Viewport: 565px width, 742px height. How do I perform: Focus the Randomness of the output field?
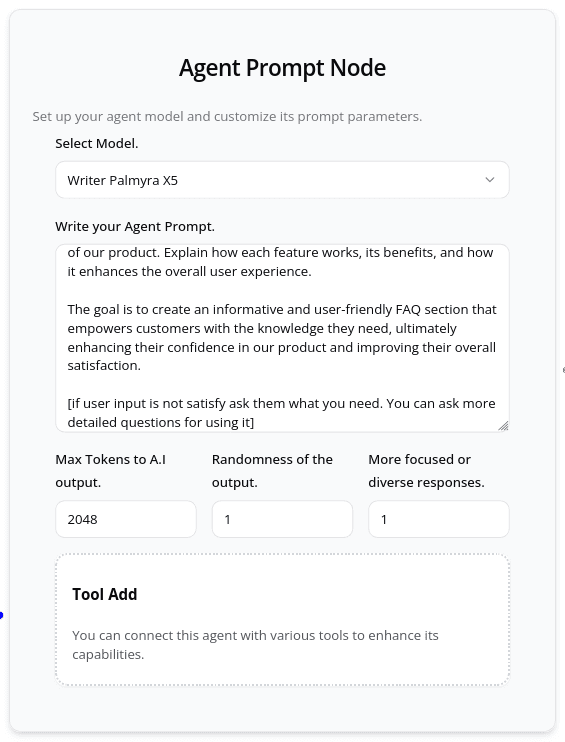[x=282, y=519]
